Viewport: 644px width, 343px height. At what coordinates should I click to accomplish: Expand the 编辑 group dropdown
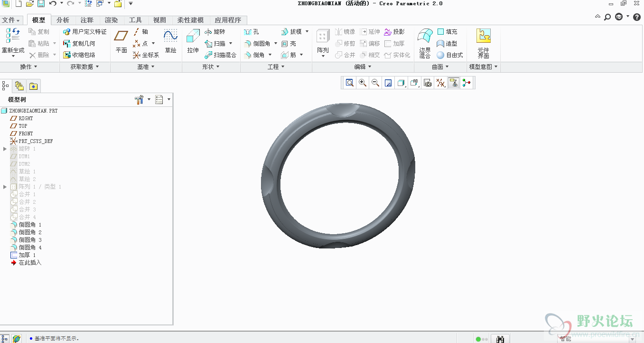(x=362, y=67)
